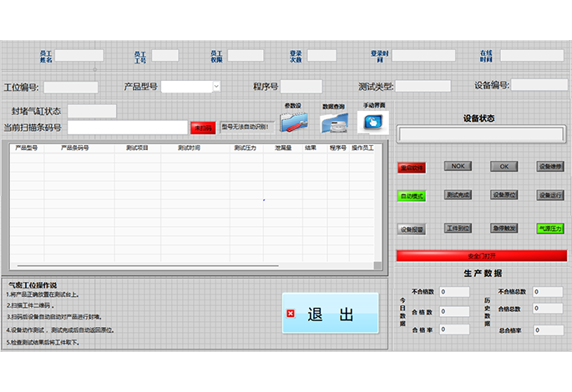This screenshot has height=392, width=572.
Task: Expand the 产品型号 dropdown arrow
Action: coord(216,87)
